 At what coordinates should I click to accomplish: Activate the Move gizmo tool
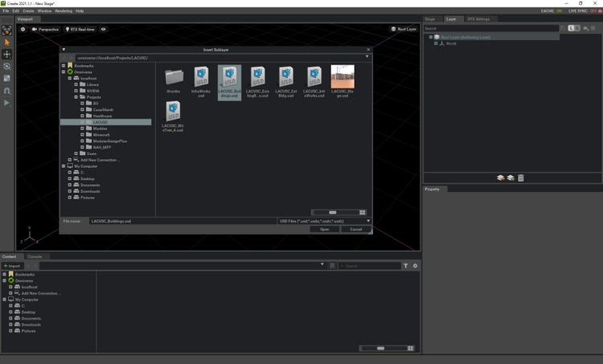pyautogui.click(x=7, y=54)
